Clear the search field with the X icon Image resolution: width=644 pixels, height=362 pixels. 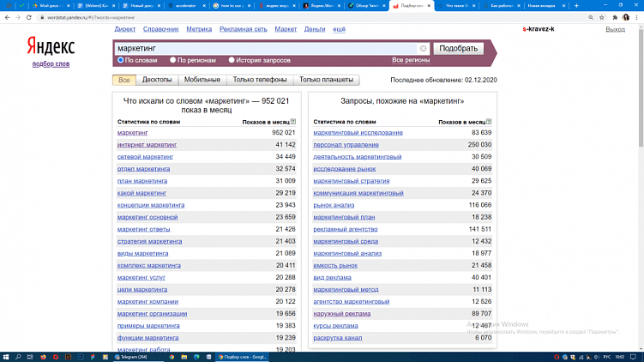pos(423,49)
